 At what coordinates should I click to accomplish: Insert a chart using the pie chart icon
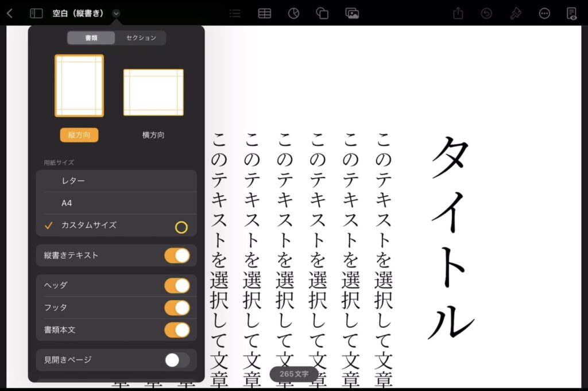point(293,14)
